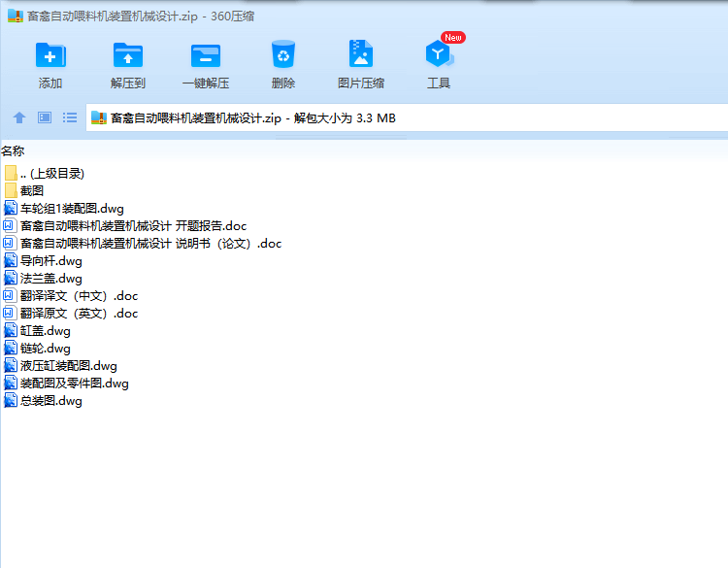This screenshot has width=728, height=568.
Task: Select the file name 导向杆.dwg
Action: click(51, 261)
